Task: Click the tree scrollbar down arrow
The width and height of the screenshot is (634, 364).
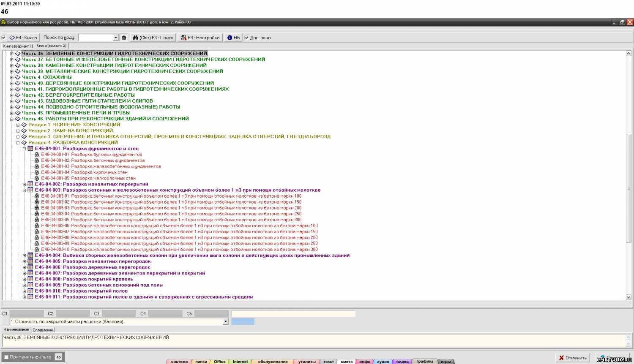Action: [x=629, y=297]
